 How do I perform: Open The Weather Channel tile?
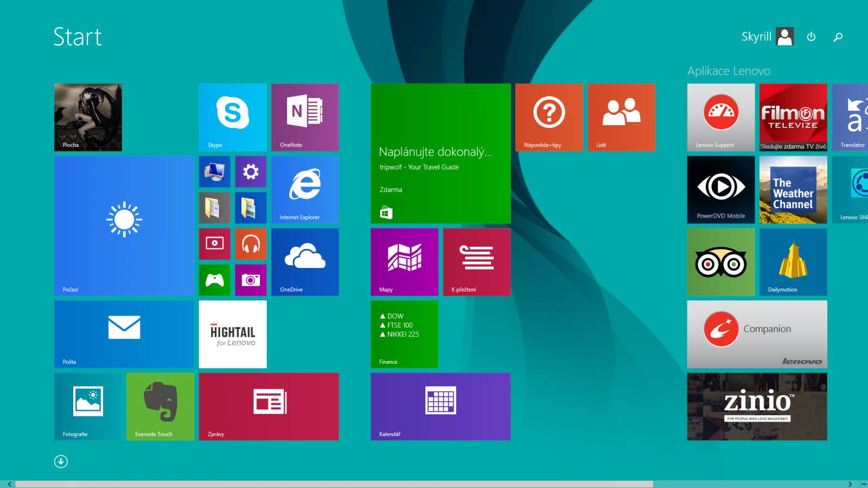click(x=793, y=190)
